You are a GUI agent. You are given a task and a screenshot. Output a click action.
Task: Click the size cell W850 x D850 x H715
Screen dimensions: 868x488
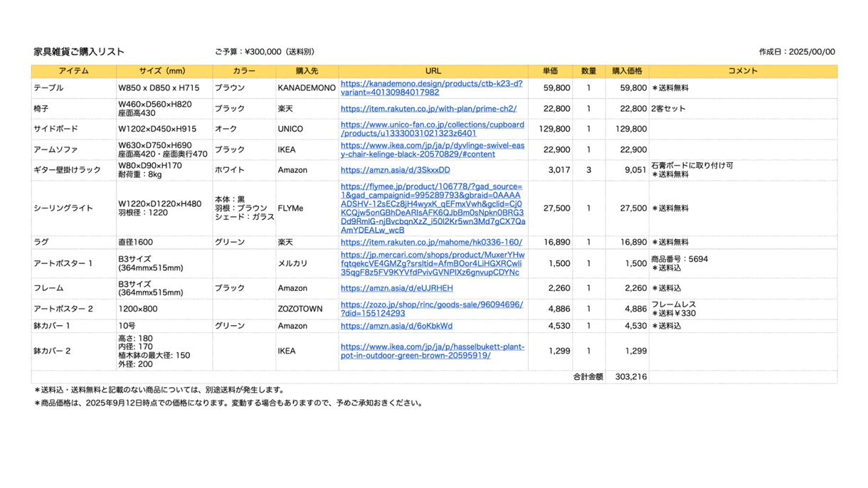tap(164, 88)
